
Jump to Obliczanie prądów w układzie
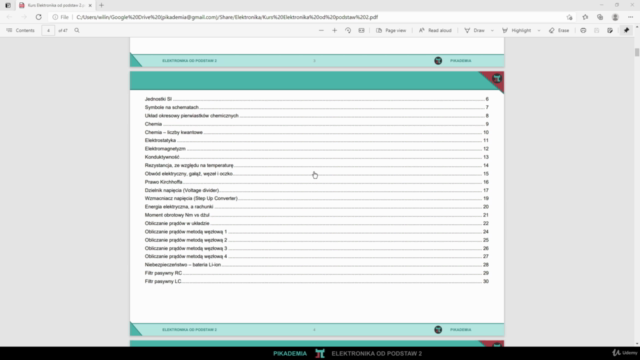(316, 223)
